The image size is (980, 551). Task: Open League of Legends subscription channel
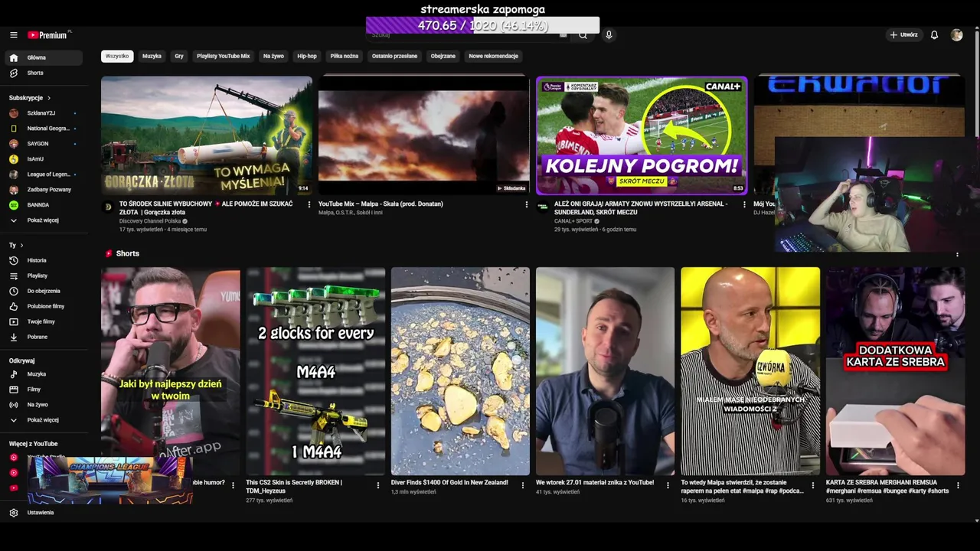(x=45, y=174)
